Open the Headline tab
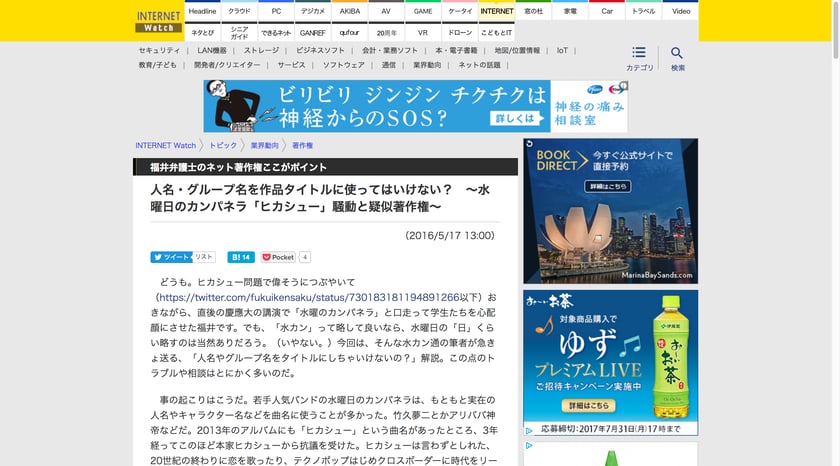The height and width of the screenshot is (466, 840). pos(202,11)
